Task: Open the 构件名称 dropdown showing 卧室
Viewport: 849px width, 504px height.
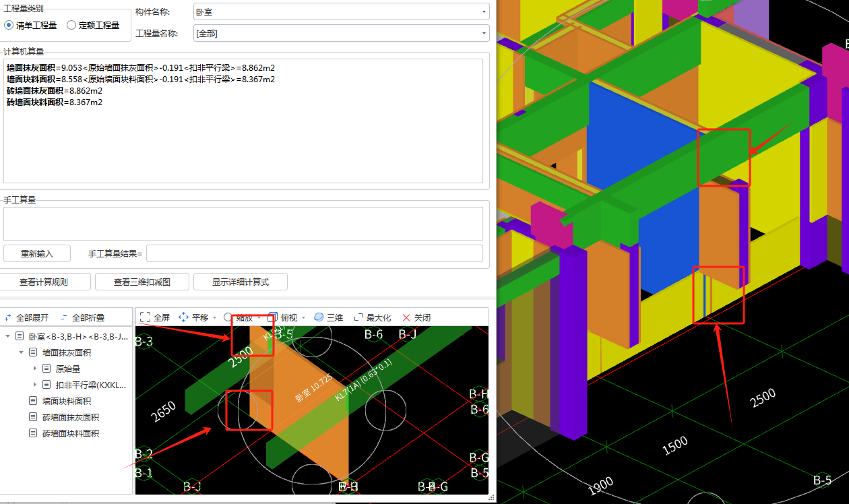Action: coord(341,12)
